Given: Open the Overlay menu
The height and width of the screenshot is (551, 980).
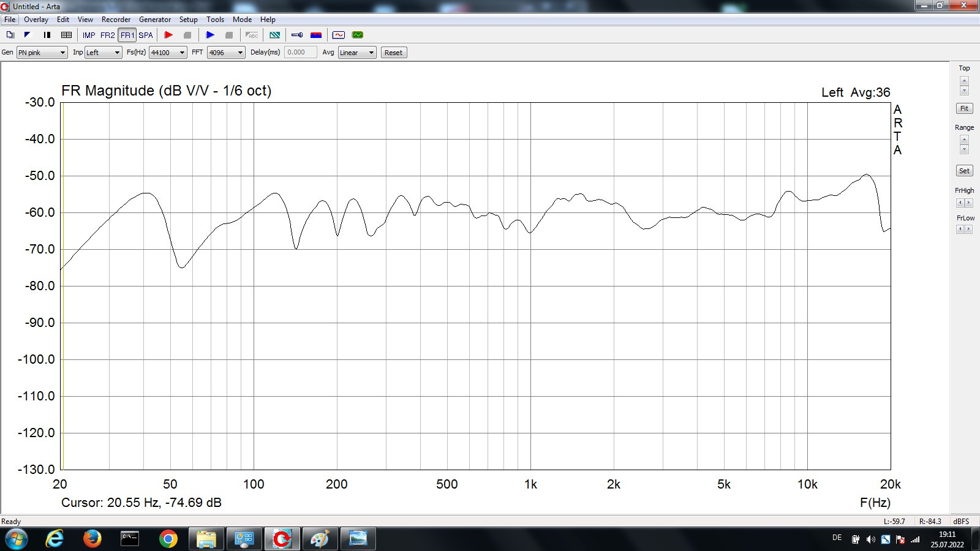Looking at the screenshot, I should coord(36,20).
